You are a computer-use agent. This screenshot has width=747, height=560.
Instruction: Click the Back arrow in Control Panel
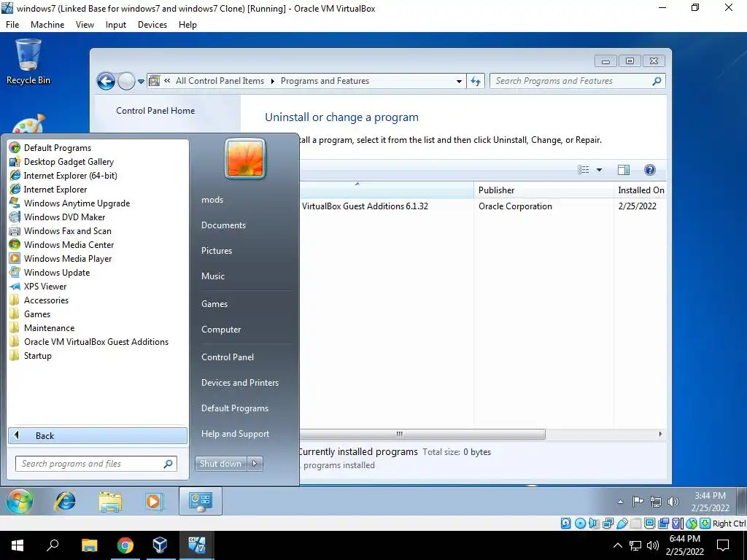pyautogui.click(x=106, y=82)
